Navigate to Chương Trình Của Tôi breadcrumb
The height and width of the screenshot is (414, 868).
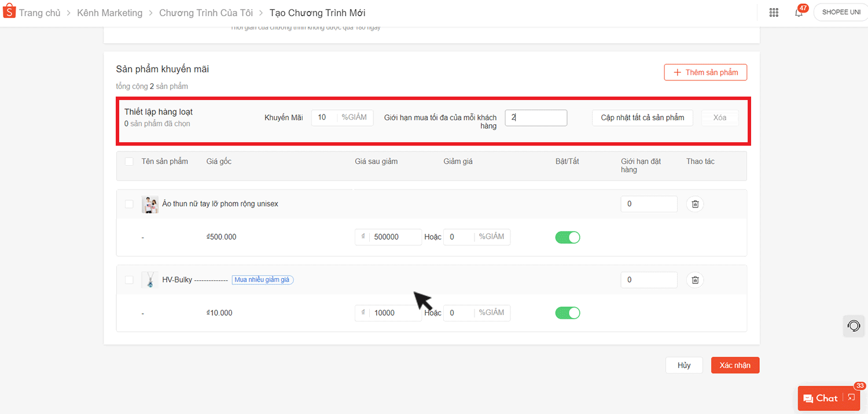tap(205, 13)
